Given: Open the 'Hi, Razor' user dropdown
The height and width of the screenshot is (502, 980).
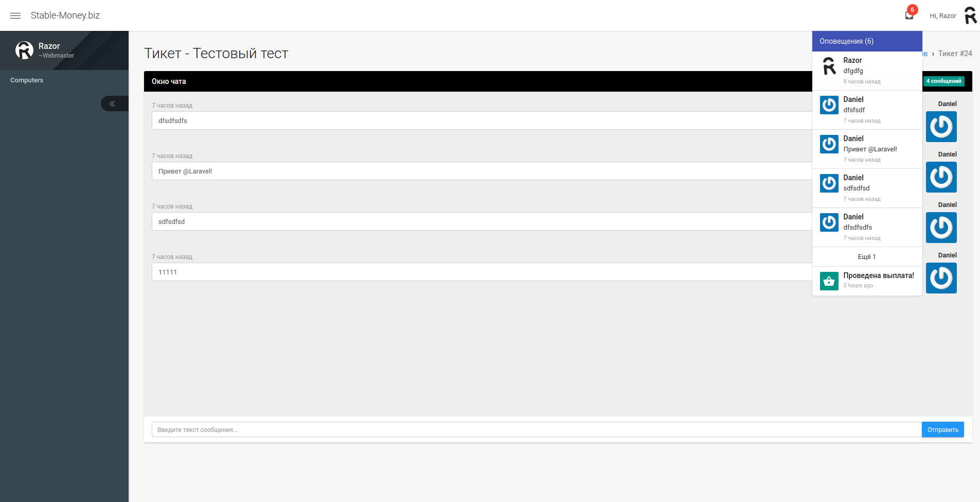Looking at the screenshot, I should [942, 16].
